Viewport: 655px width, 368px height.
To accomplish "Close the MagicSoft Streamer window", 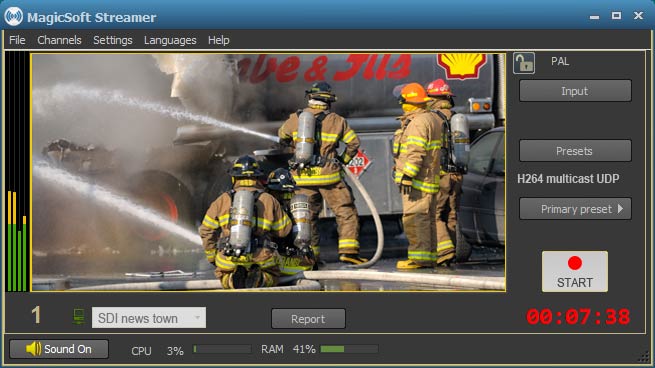I will tap(638, 15).
